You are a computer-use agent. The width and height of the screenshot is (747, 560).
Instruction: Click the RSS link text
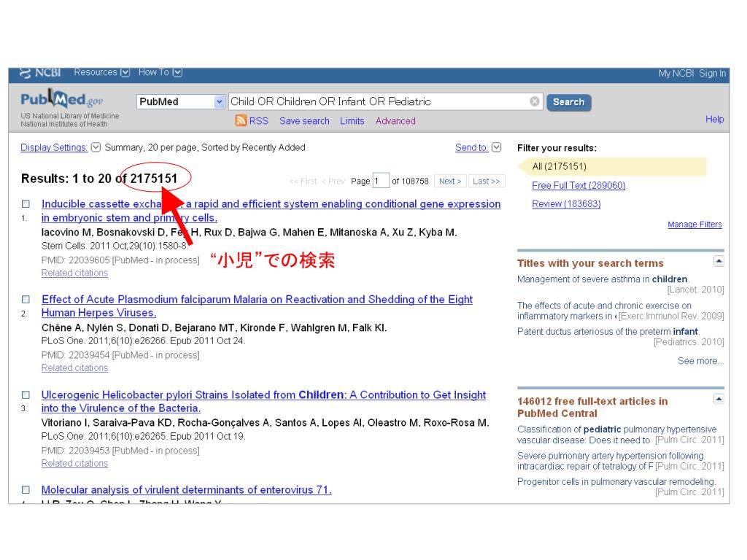(x=259, y=121)
